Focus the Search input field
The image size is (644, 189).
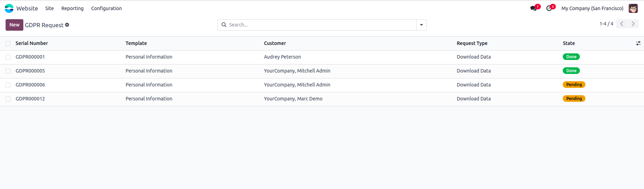click(321, 25)
